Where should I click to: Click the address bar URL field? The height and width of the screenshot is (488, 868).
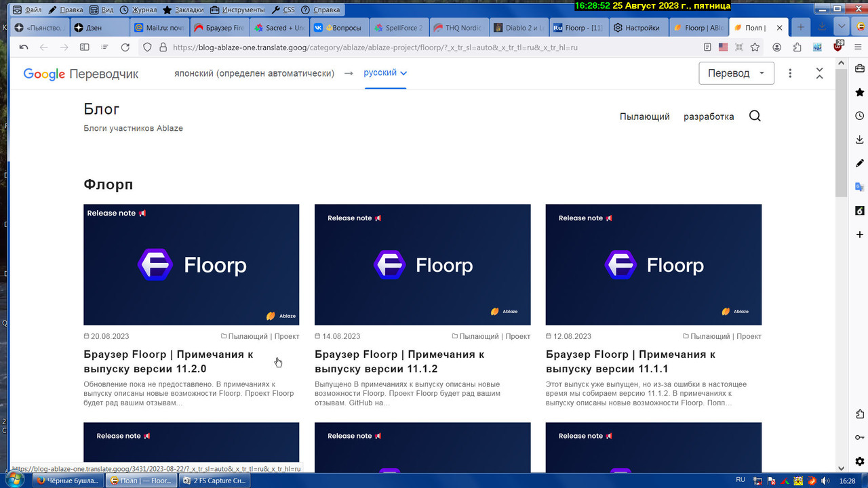point(434,47)
